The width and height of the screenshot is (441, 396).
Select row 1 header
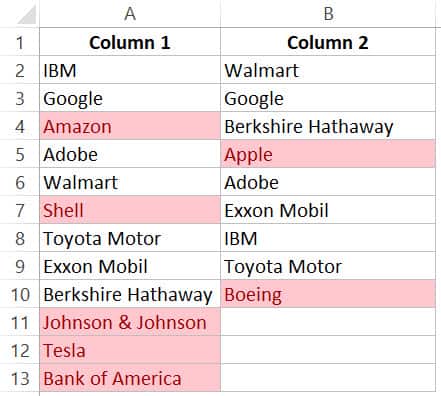point(20,42)
